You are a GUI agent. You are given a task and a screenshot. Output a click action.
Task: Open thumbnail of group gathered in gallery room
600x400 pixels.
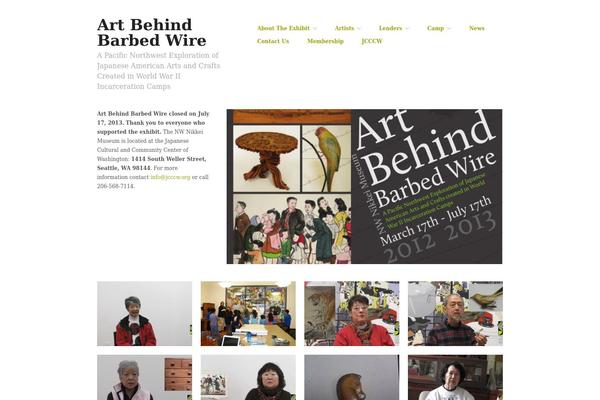pos(248,313)
